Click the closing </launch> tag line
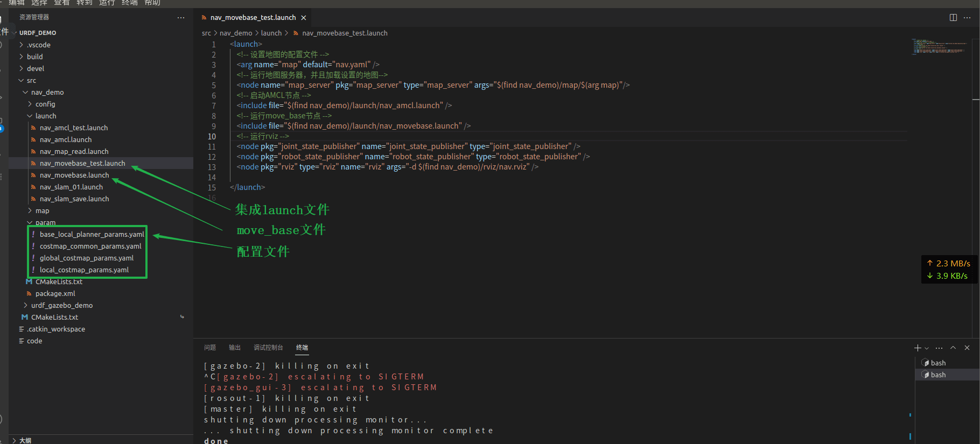 pos(247,187)
